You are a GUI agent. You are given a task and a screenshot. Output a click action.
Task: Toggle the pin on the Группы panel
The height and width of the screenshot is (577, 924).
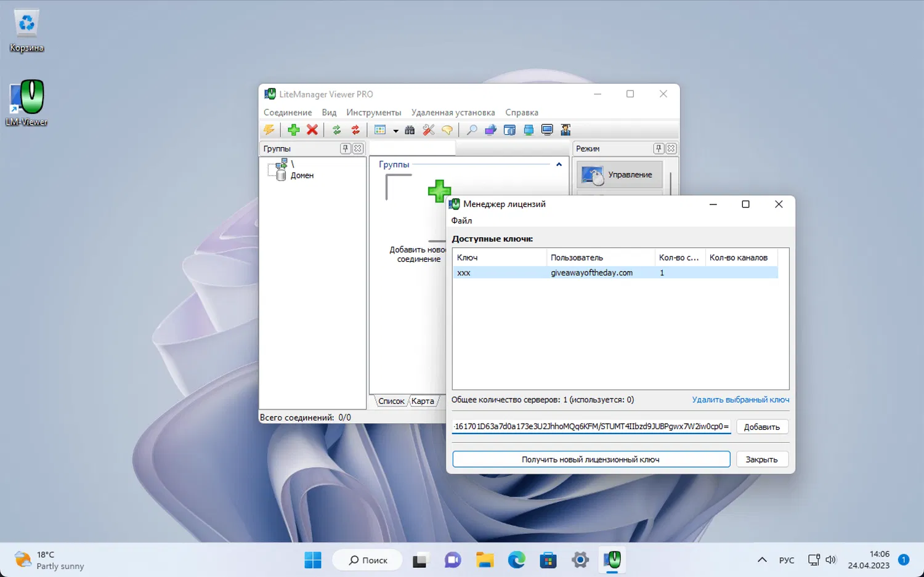tap(346, 148)
